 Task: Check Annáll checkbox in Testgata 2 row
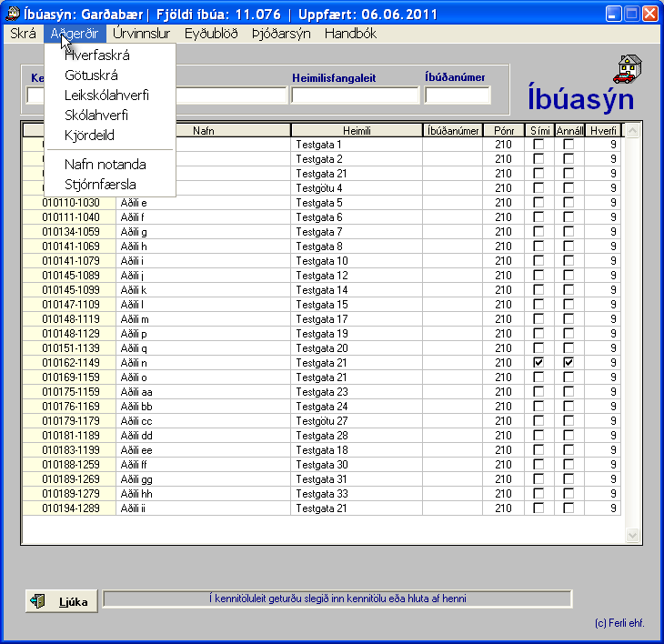pos(568,159)
